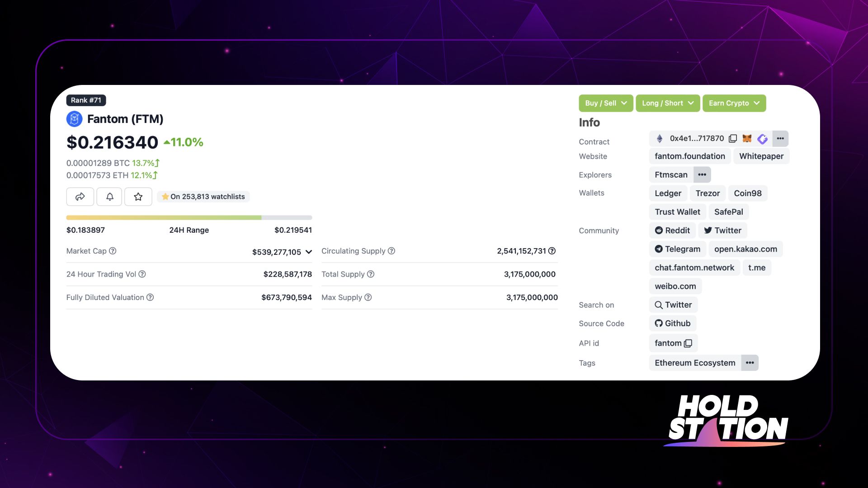Open the Earn Crypto menu
Viewport: 868px width, 488px height.
click(x=735, y=103)
